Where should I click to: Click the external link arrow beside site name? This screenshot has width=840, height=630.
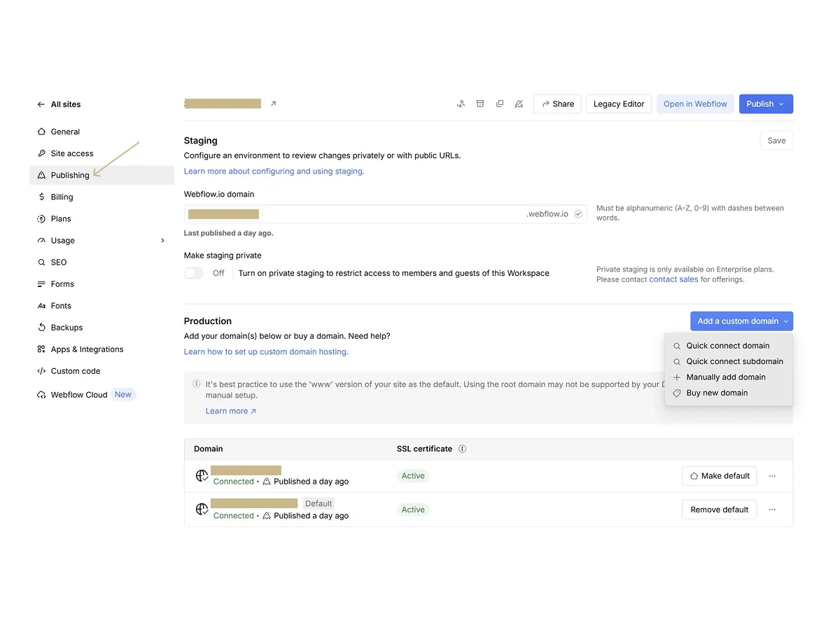point(273,104)
